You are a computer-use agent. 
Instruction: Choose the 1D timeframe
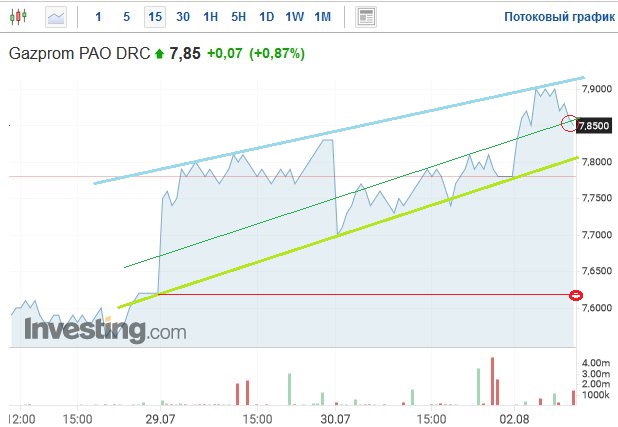click(x=266, y=17)
